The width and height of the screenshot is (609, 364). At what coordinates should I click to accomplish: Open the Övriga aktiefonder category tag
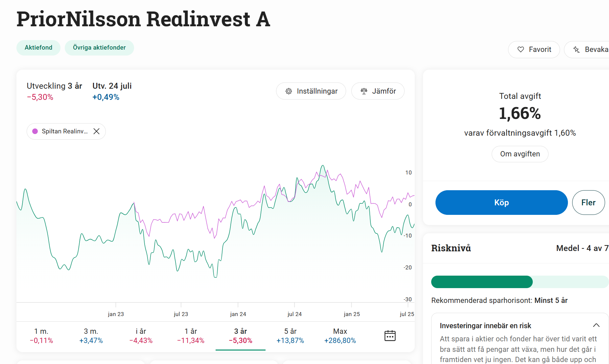pos(99,48)
